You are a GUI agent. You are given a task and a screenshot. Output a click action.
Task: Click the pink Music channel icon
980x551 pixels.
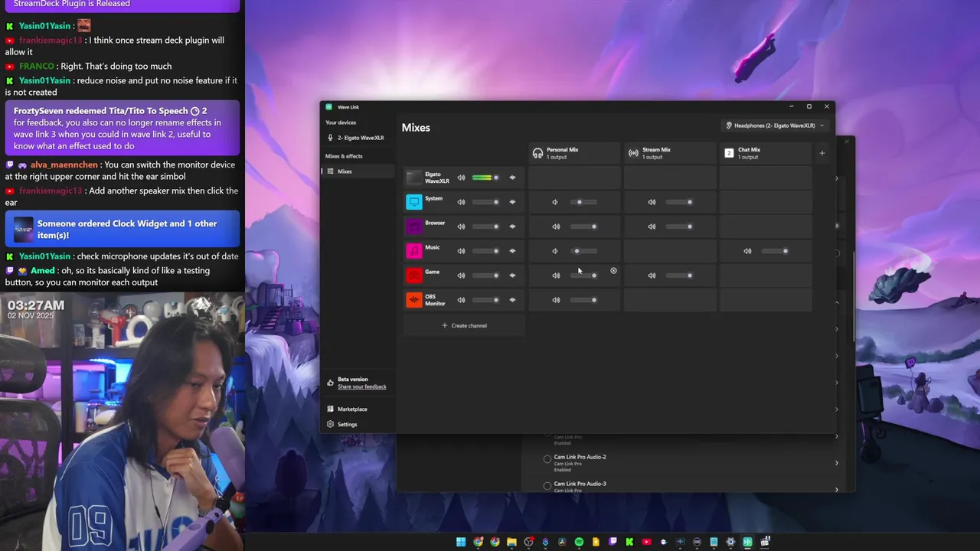click(x=414, y=251)
